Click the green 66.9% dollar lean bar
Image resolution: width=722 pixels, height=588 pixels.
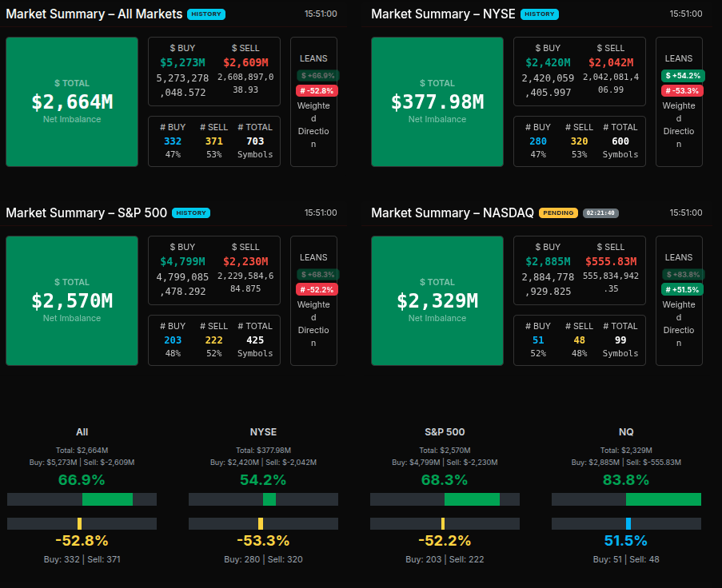click(107, 499)
